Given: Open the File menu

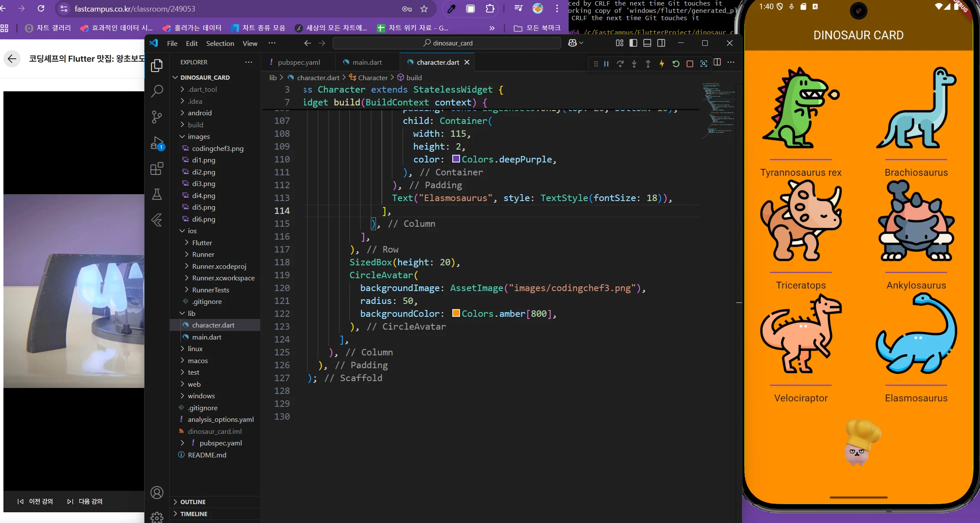Looking at the screenshot, I should (x=172, y=43).
